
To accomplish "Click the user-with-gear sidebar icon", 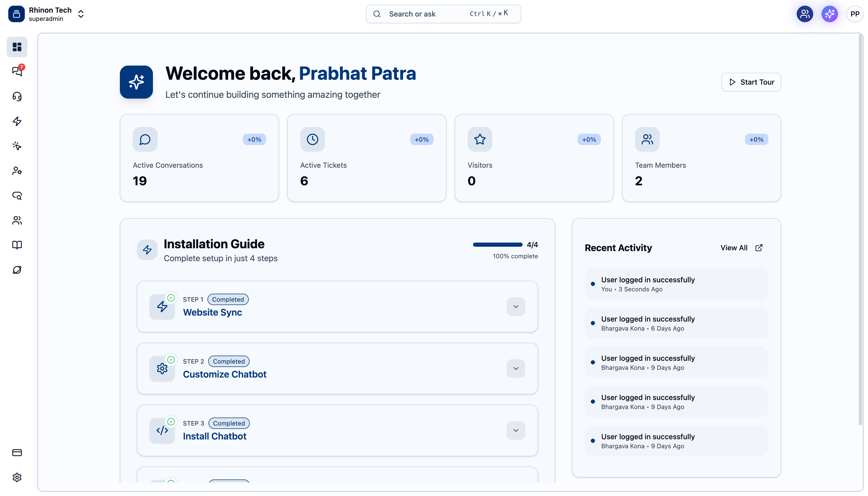I will point(17,171).
